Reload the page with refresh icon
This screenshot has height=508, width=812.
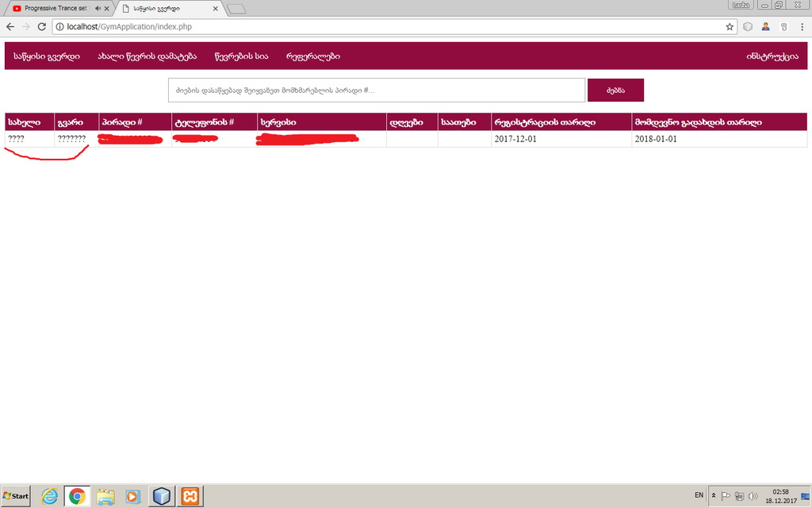42,26
